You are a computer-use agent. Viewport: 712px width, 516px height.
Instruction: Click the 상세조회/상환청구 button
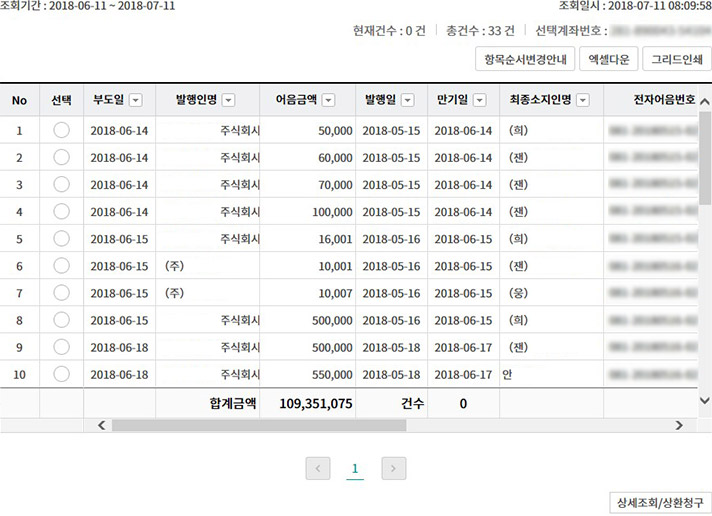(x=660, y=500)
